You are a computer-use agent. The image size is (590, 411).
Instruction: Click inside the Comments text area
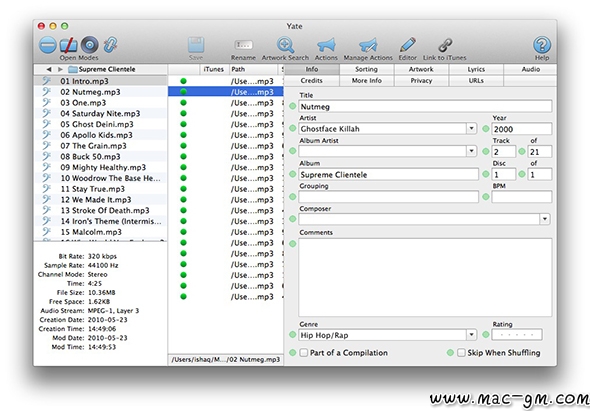(425, 277)
